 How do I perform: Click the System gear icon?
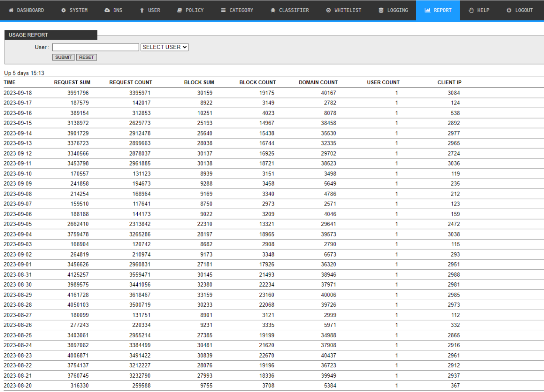click(x=64, y=10)
